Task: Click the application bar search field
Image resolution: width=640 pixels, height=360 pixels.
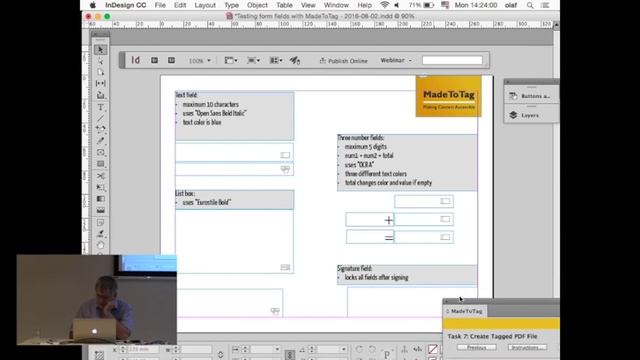Action: click(452, 60)
